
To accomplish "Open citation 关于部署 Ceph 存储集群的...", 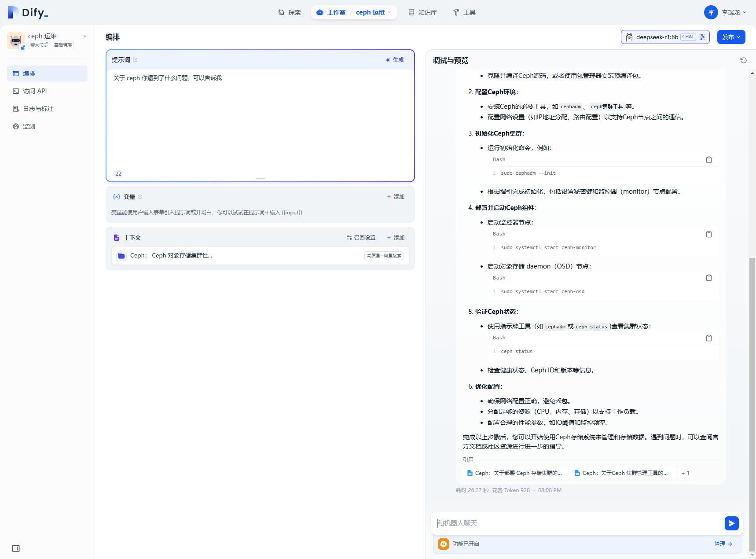I will coord(515,473).
